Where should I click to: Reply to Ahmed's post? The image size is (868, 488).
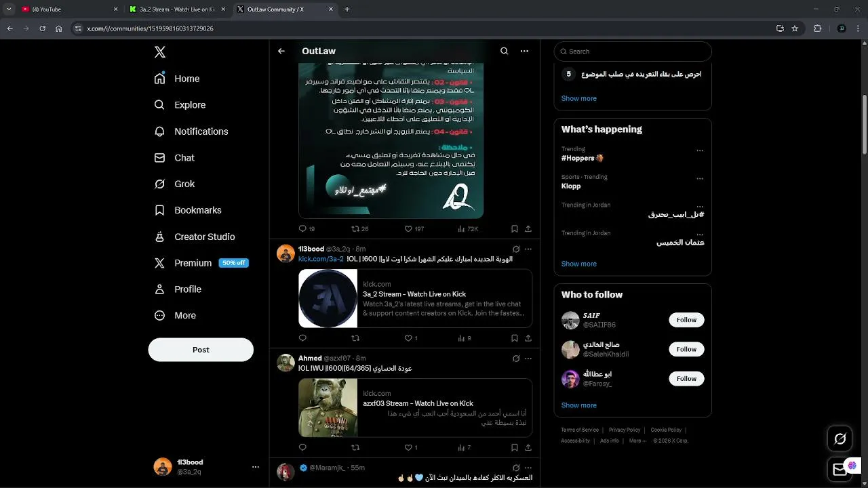tap(302, 447)
